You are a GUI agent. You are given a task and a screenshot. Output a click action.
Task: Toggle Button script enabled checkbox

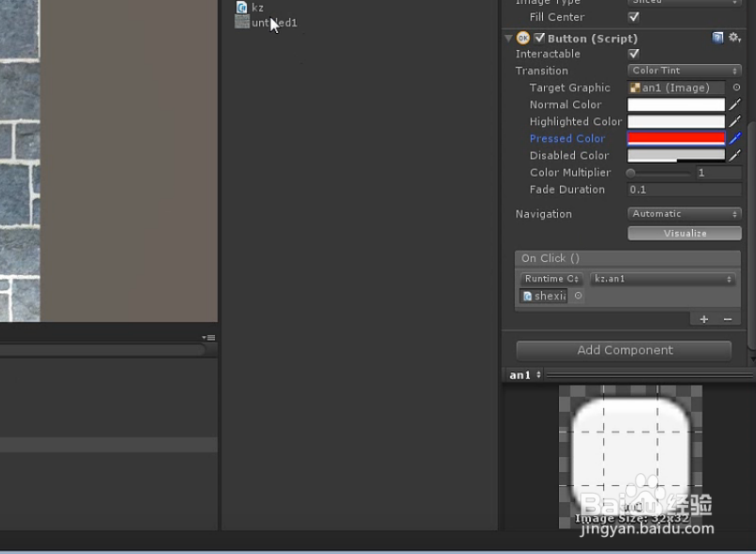coord(539,38)
